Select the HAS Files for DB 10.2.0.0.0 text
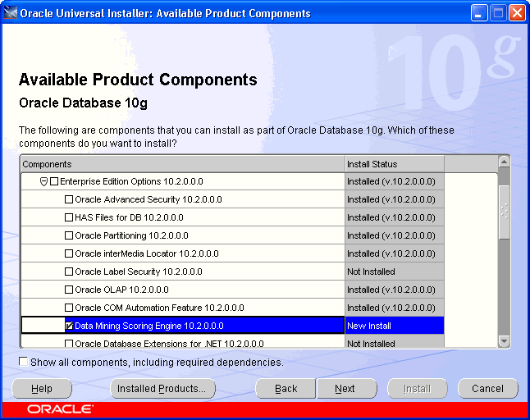The width and height of the screenshot is (530, 420). pos(129,217)
